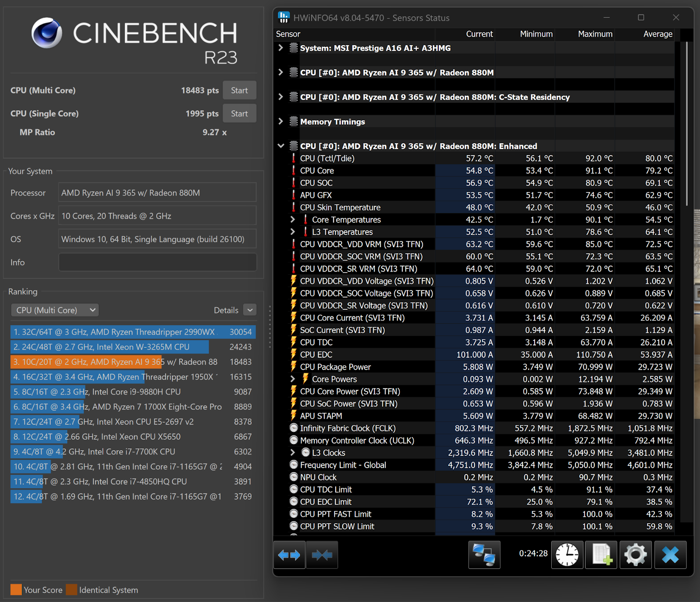This screenshot has width=700, height=602.
Task: Collapse the CPU Enhanced sensor group
Action: click(x=281, y=146)
